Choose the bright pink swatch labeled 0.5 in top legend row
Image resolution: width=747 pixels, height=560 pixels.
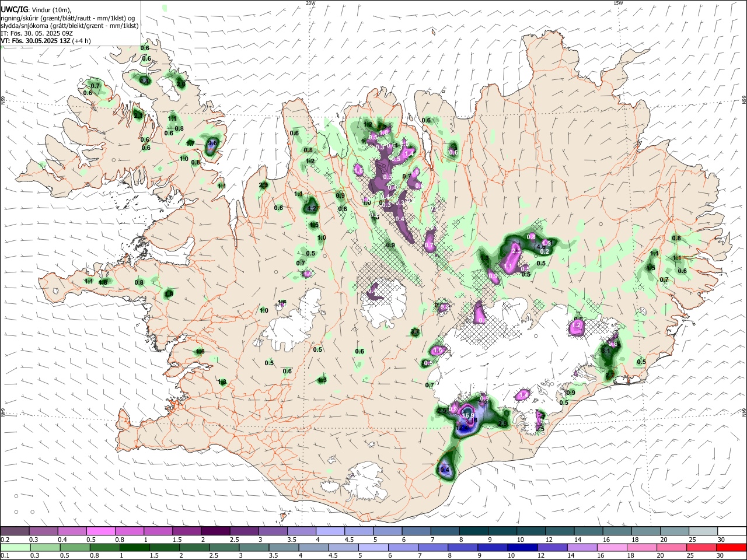click(100, 531)
